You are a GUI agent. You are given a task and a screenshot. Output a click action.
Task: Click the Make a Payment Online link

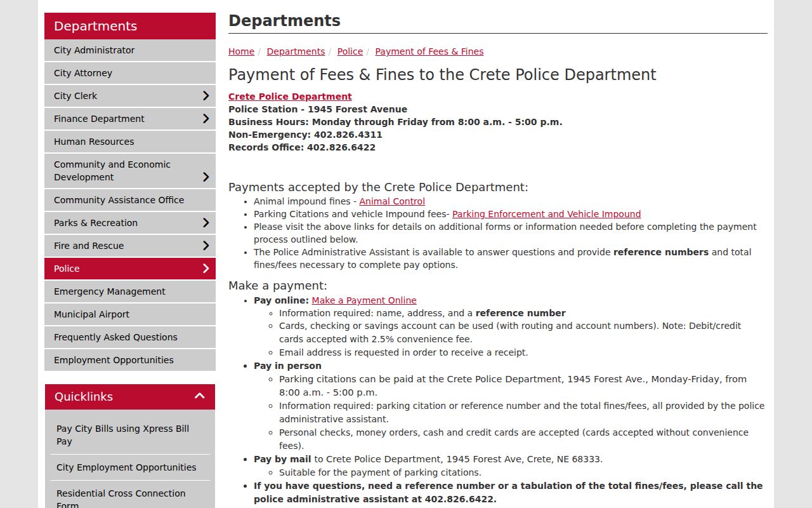point(364,300)
